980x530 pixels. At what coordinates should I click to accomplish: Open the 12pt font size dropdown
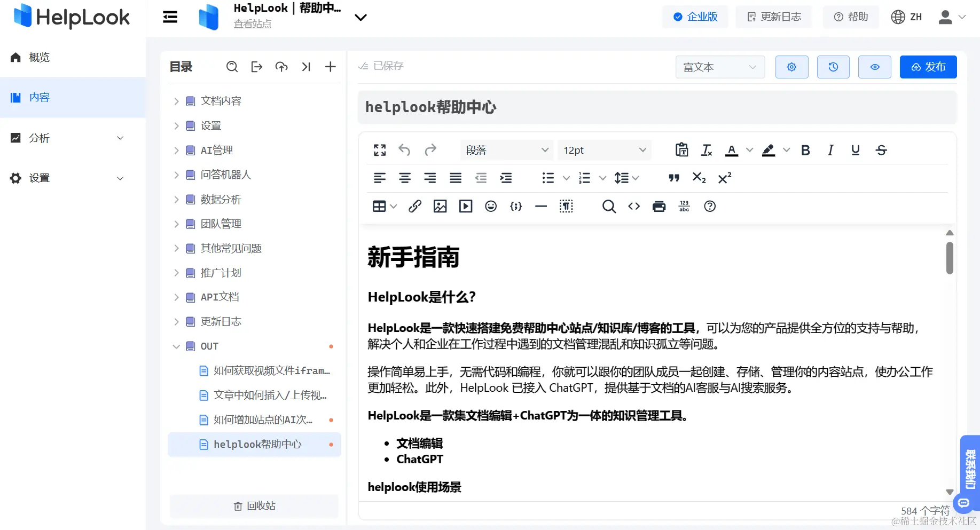coord(604,151)
